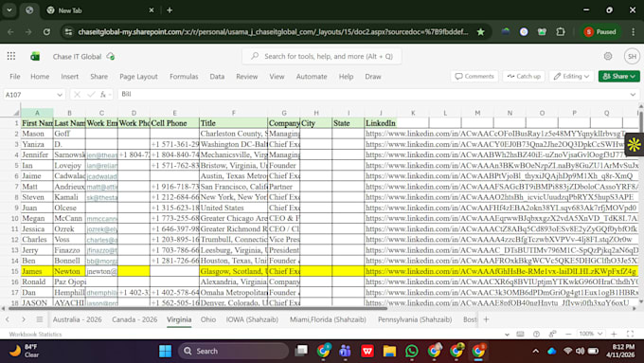
Task: Open the Data menu
Action: 217,77
